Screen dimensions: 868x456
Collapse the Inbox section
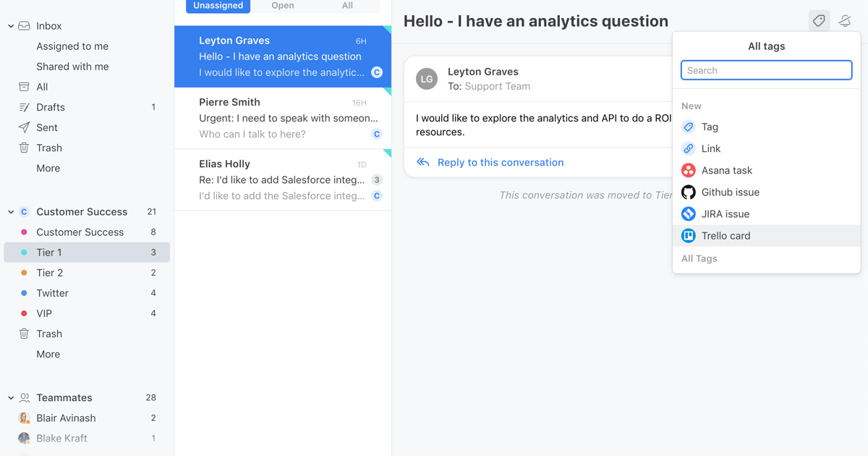click(11, 25)
